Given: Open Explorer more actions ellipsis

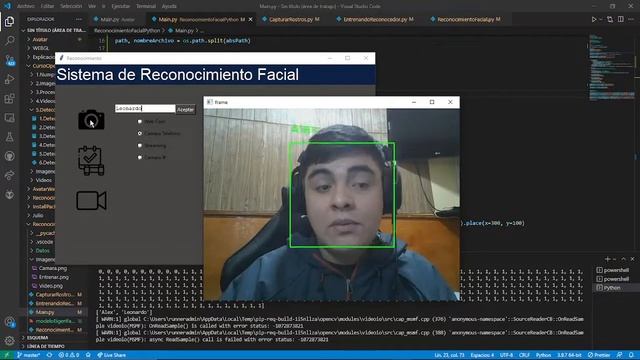Looking at the screenshot, I should 78,19.
